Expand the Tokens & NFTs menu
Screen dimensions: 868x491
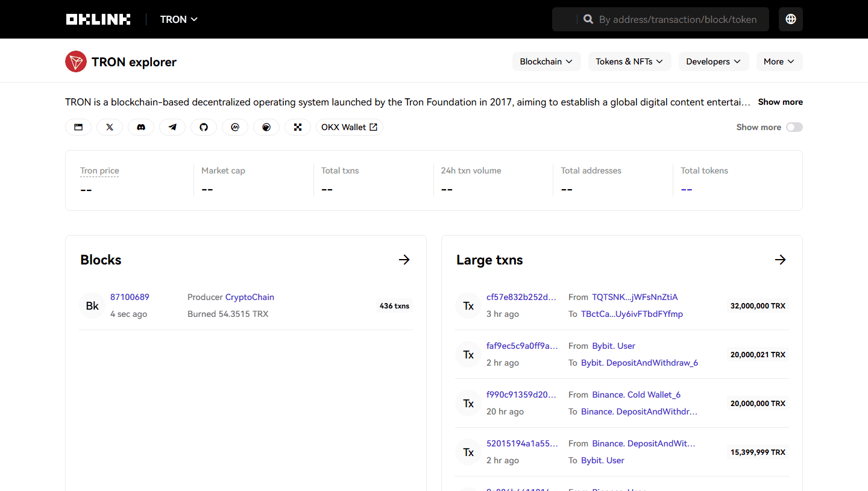pyautogui.click(x=630, y=61)
